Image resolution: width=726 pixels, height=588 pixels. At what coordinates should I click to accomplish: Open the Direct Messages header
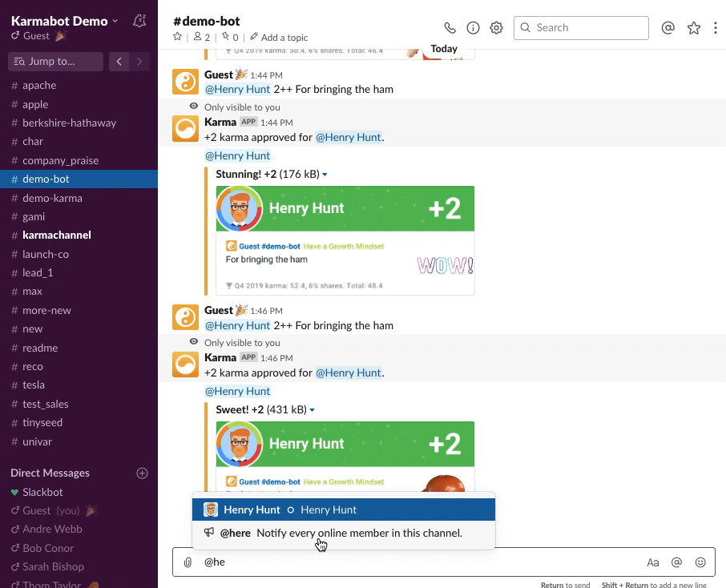point(50,473)
